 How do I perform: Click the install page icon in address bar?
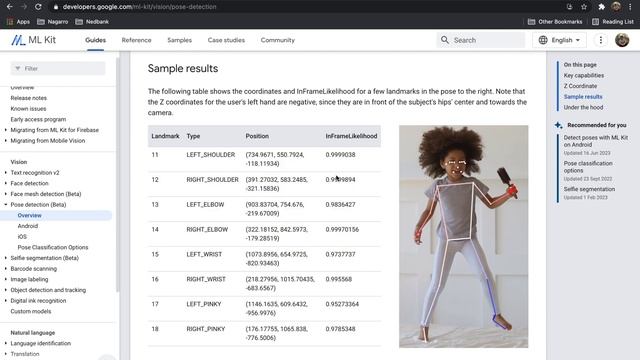click(x=569, y=7)
